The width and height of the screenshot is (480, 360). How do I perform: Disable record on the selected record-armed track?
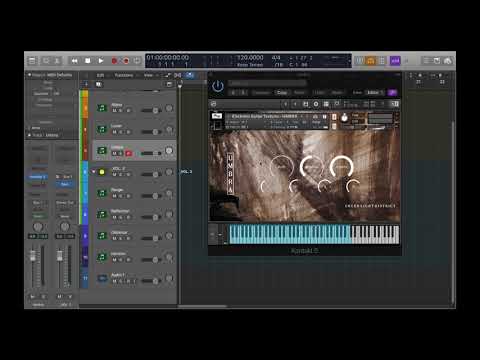[x=129, y=153]
